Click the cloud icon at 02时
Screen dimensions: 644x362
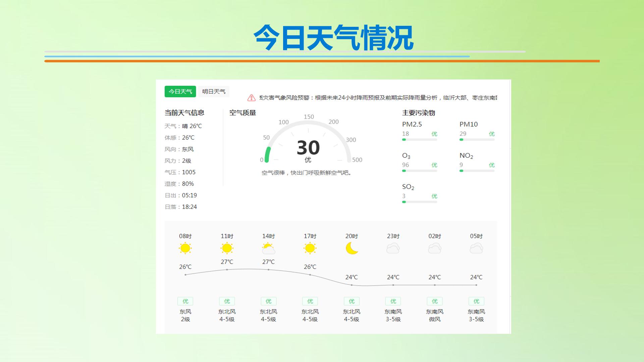(435, 248)
